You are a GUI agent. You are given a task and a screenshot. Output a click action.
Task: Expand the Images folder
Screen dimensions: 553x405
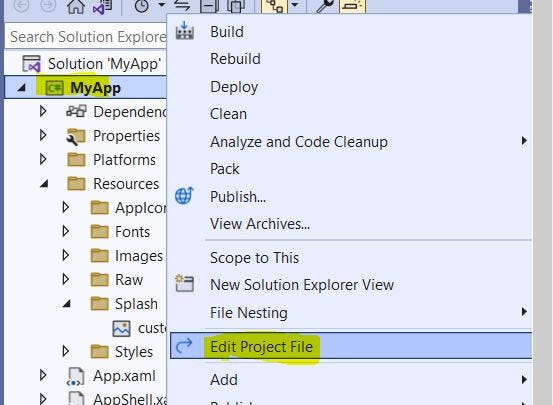click(x=66, y=255)
